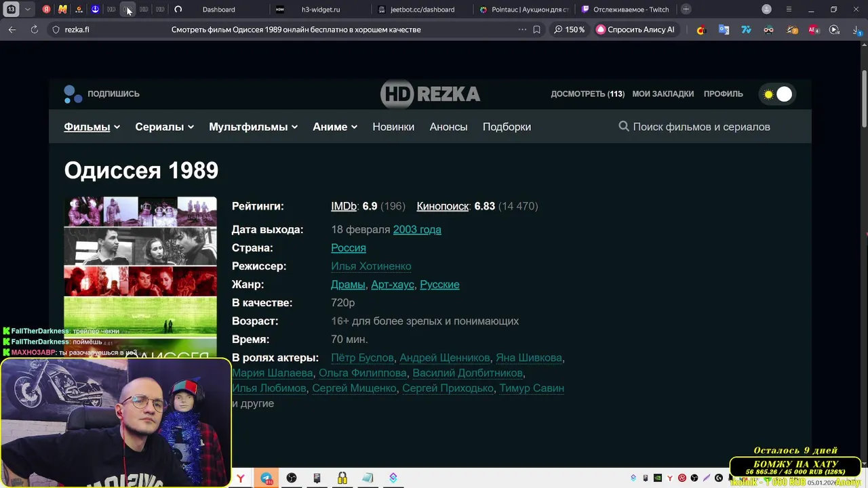Viewport: 868px width, 488px height.
Task: Reload the rezka.fi page
Action: click(34, 30)
